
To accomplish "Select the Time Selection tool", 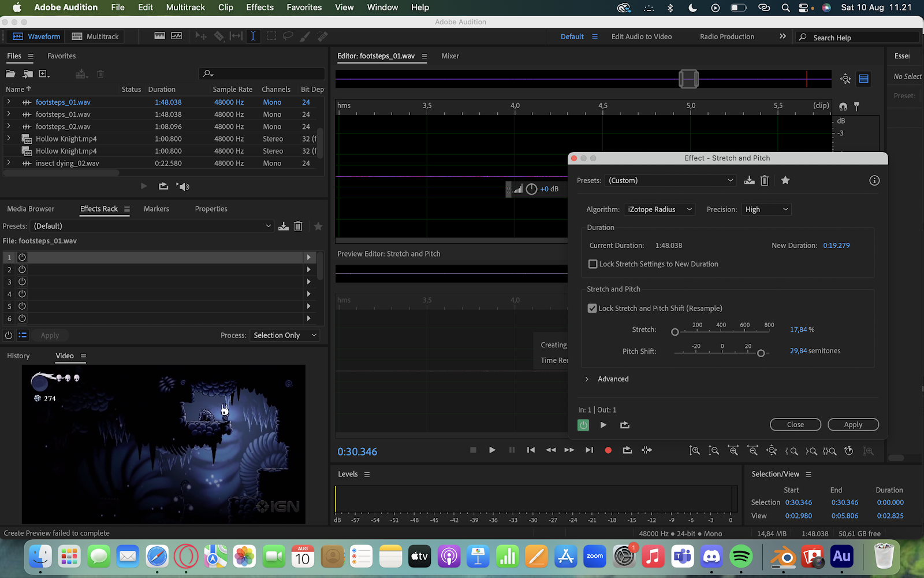I will click(x=253, y=36).
